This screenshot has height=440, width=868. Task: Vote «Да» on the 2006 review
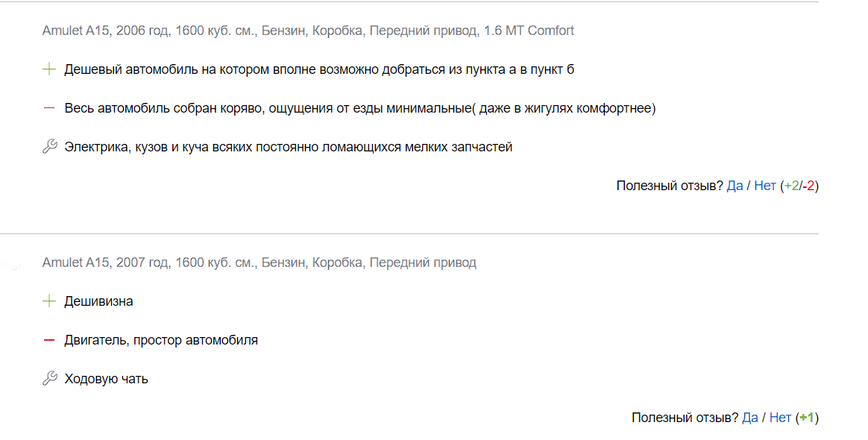[x=735, y=186]
